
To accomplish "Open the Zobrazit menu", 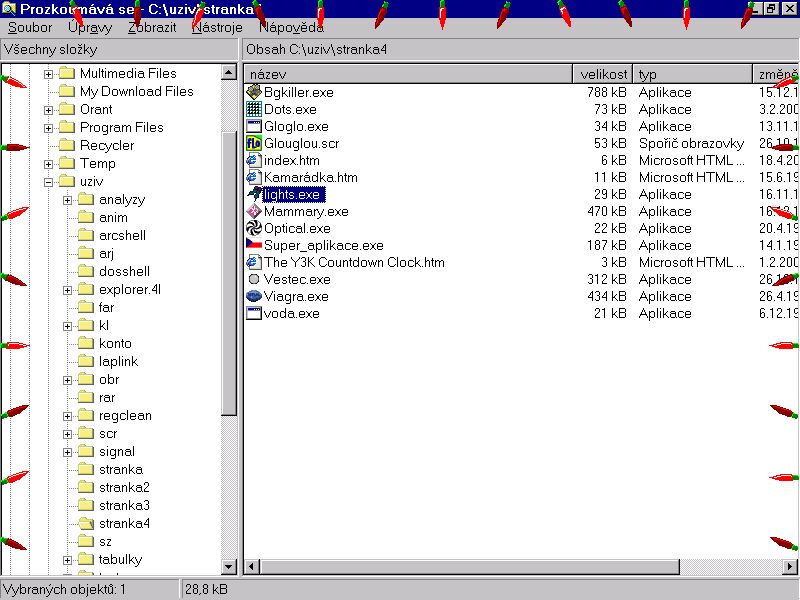I will 152,28.
